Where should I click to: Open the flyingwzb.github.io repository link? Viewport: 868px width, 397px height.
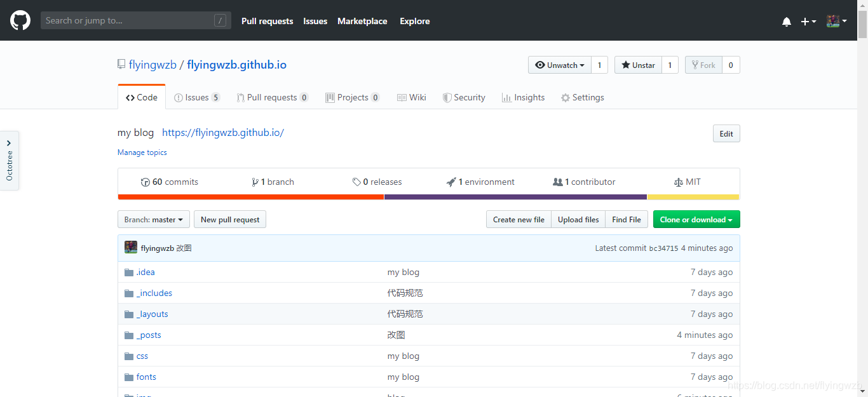click(237, 65)
